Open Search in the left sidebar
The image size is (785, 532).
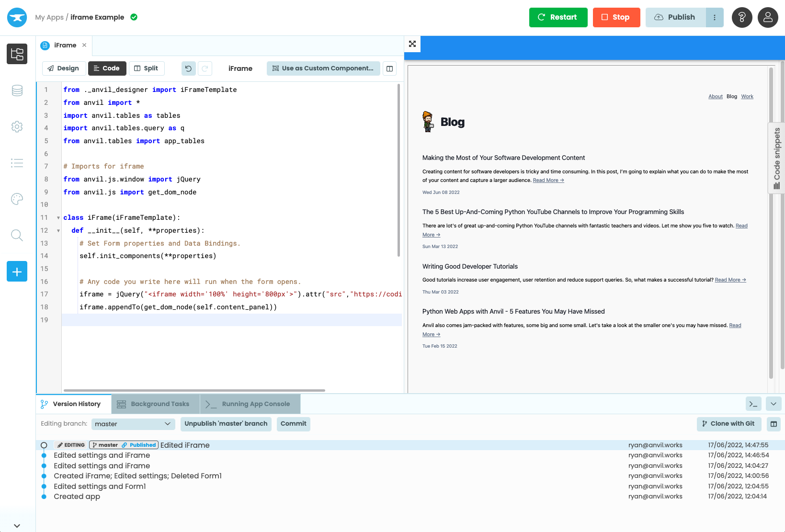(17, 235)
